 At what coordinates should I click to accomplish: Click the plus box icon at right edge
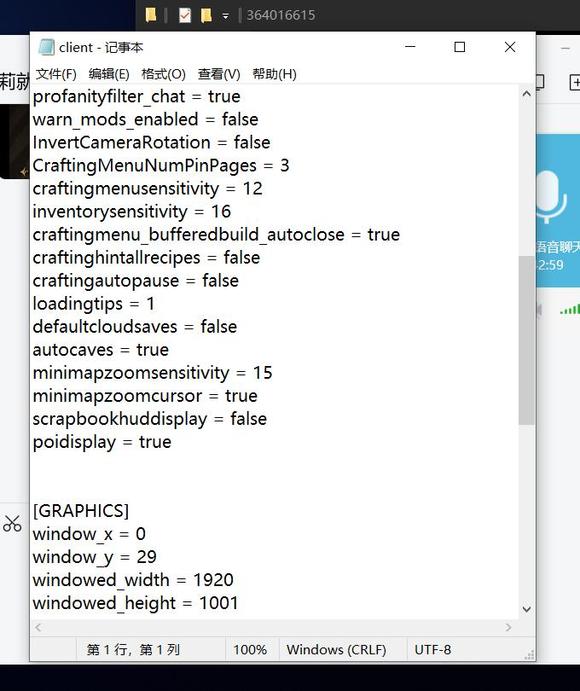point(575,82)
